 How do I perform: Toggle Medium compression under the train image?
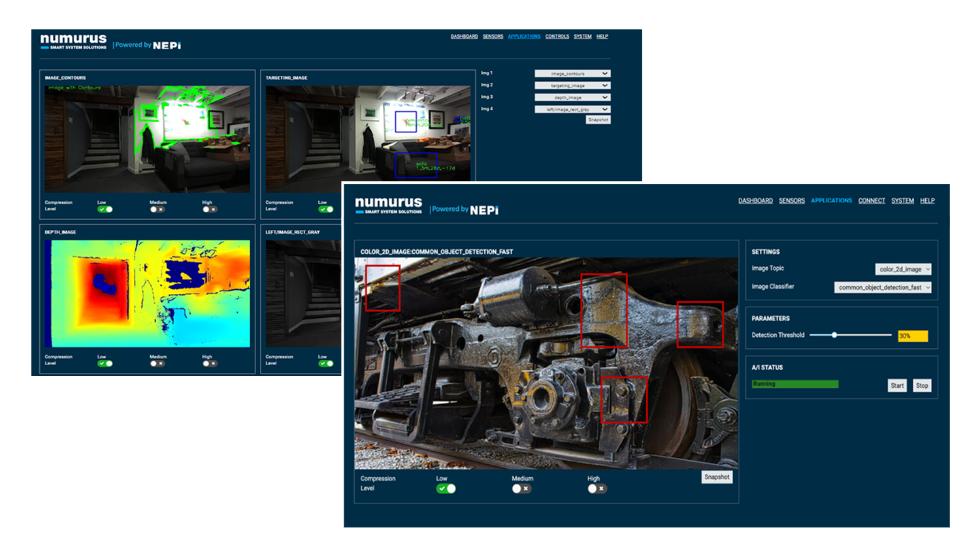pyautogui.click(x=521, y=488)
